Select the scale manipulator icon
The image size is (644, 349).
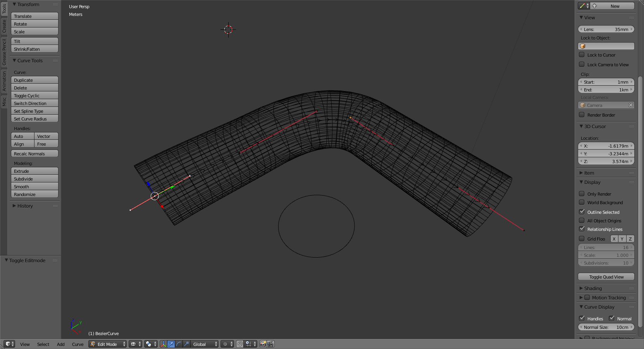tap(186, 344)
